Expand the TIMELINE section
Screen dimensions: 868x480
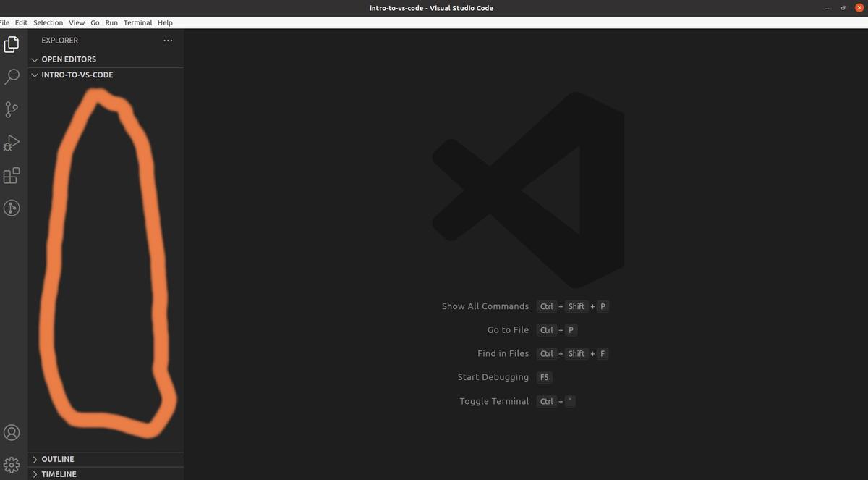pos(59,474)
